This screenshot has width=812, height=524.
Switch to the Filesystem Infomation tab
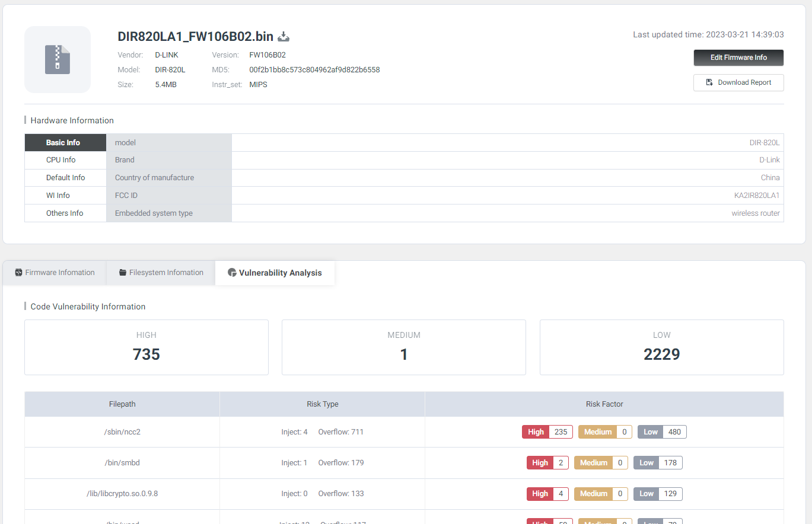(x=161, y=273)
